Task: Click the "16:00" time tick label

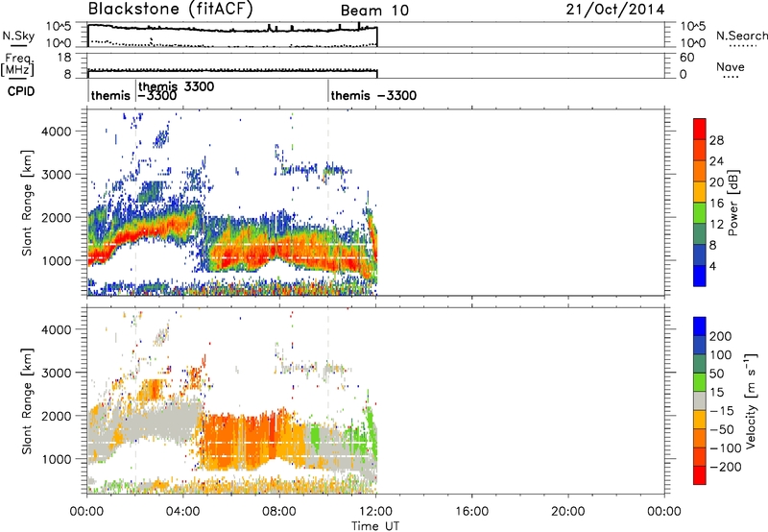Action: point(471,512)
